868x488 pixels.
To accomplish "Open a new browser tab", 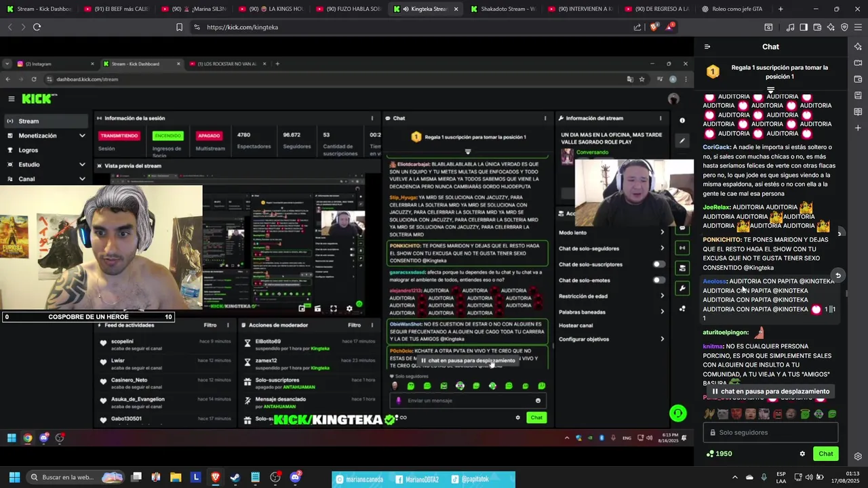I will (781, 9).
